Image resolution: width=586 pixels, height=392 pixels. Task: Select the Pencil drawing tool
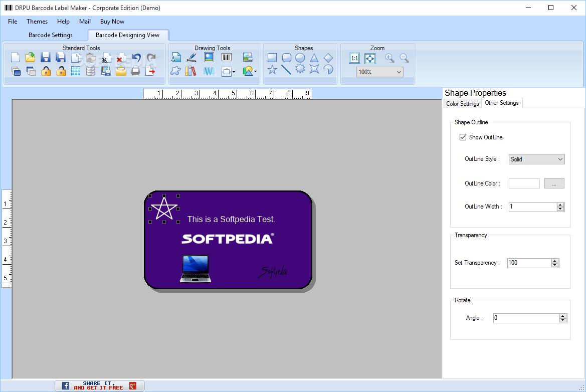(191, 57)
